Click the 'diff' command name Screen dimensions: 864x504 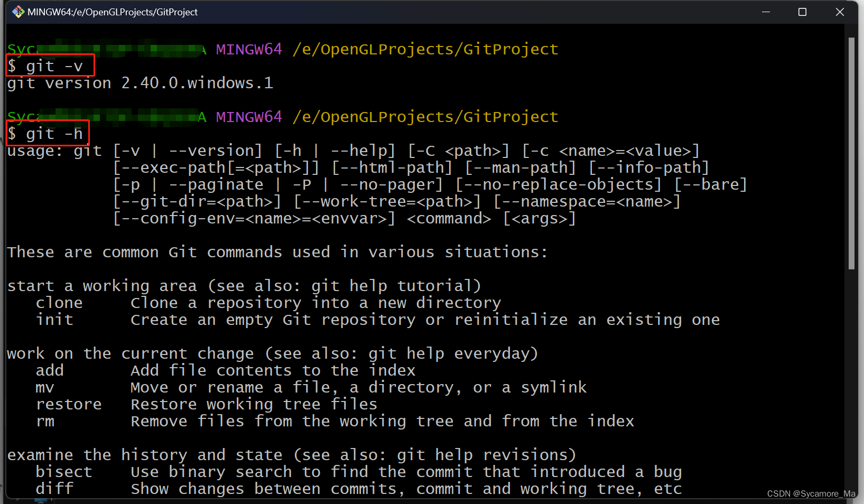tap(54, 489)
